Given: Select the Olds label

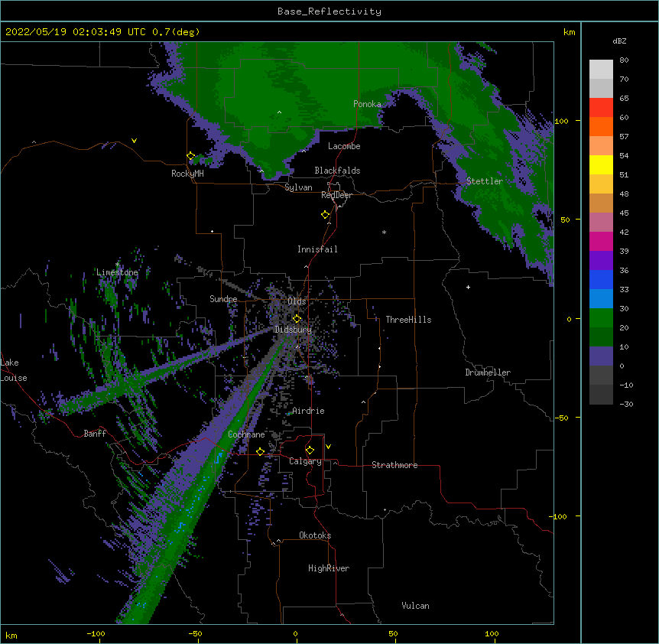Looking at the screenshot, I should pos(297,301).
